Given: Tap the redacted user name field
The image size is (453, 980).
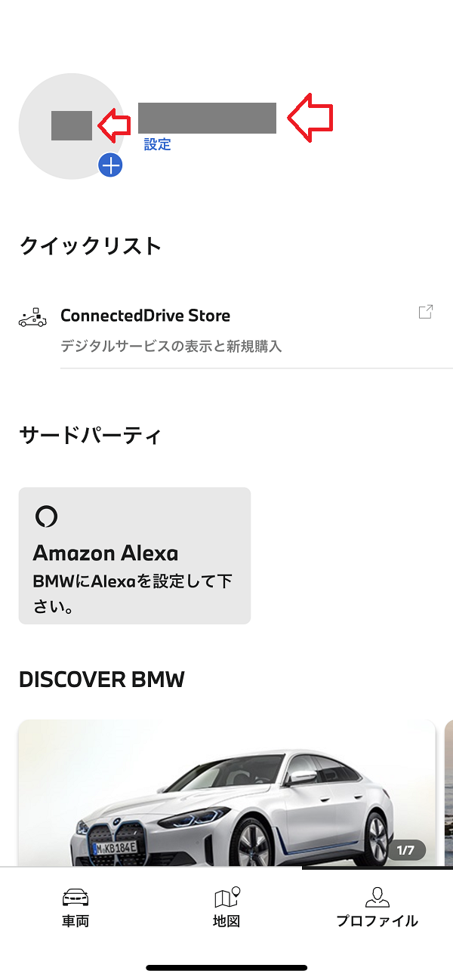Looking at the screenshot, I should pos(207,119).
